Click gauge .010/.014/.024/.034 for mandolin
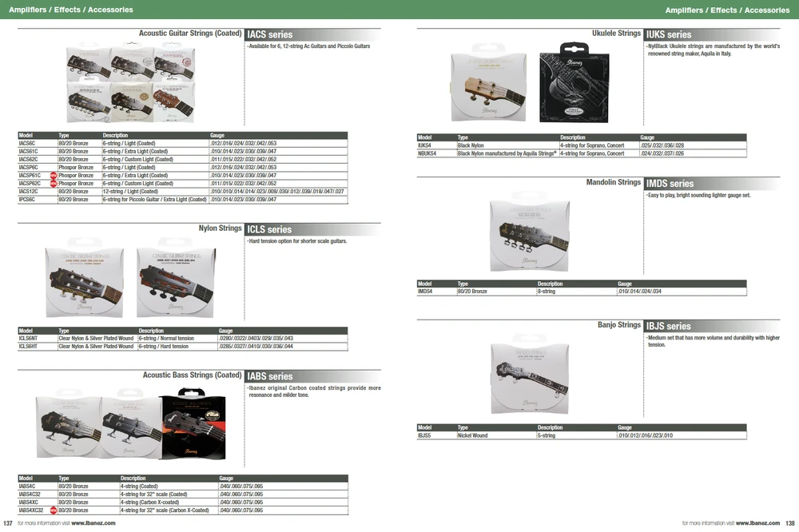 point(639,292)
